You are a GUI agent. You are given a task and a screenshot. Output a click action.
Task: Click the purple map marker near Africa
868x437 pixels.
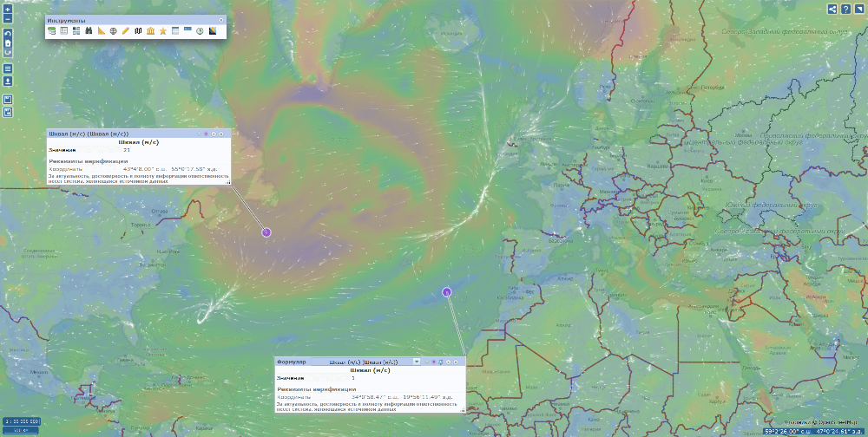point(446,292)
